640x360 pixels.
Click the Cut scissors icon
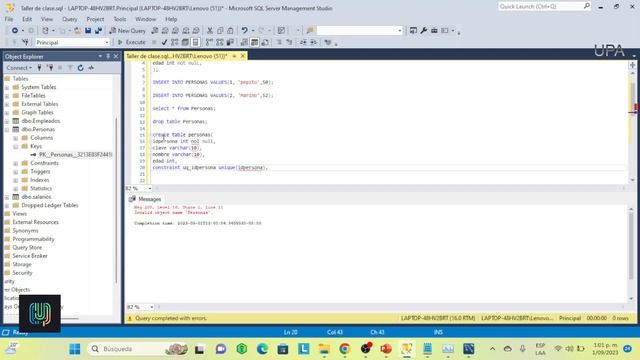point(210,31)
